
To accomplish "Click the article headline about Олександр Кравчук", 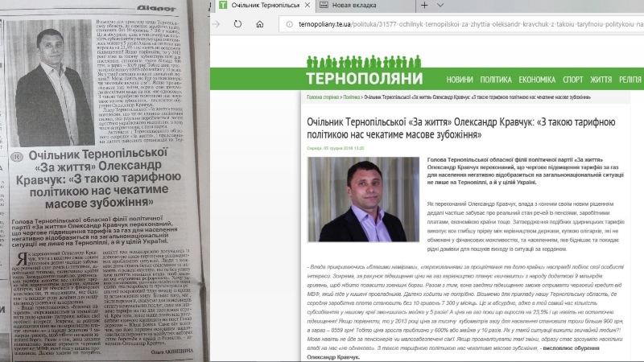I will (460, 128).
